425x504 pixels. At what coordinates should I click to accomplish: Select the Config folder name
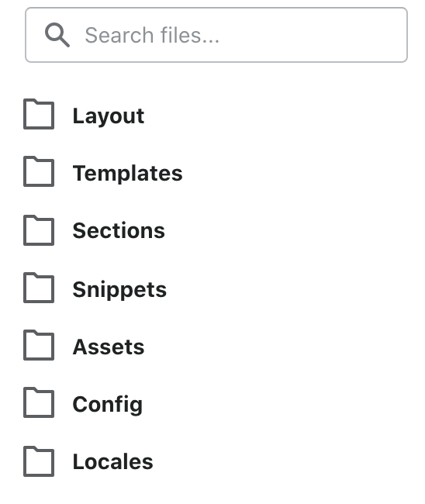pos(108,405)
